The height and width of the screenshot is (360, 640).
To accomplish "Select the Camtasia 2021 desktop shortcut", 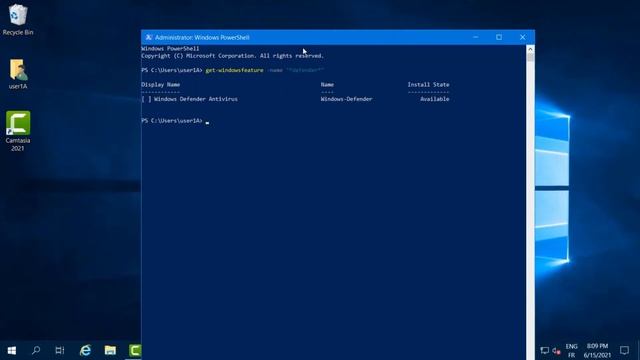I will click(x=18, y=131).
